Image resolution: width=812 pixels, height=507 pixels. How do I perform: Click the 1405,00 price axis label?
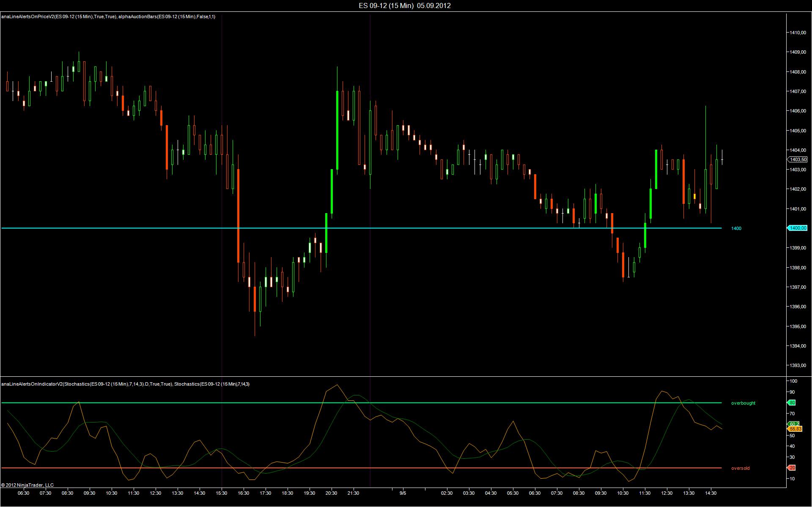798,131
